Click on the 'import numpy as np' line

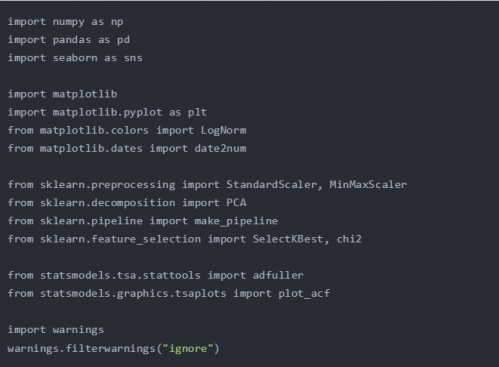coord(65,22)
